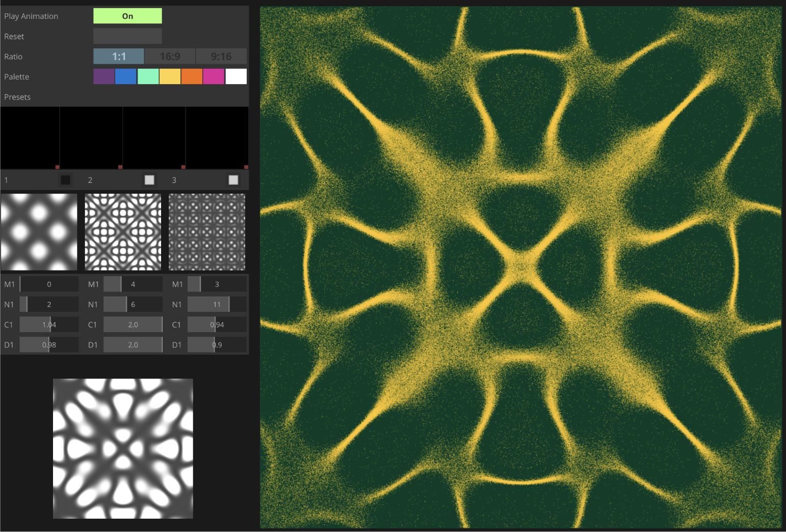786x532 pixels.
Task: Switch aspect ratio to 9:16
Action: 221,56
